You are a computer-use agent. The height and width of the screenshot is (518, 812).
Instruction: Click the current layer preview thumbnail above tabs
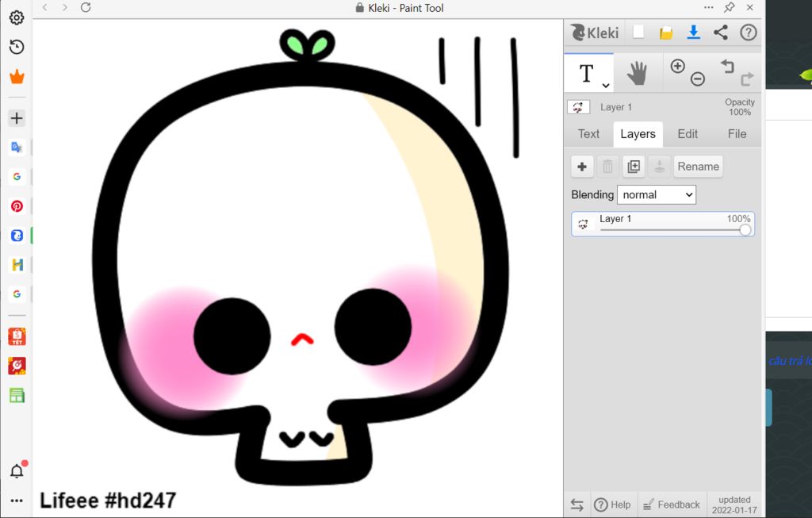[578, 107]
